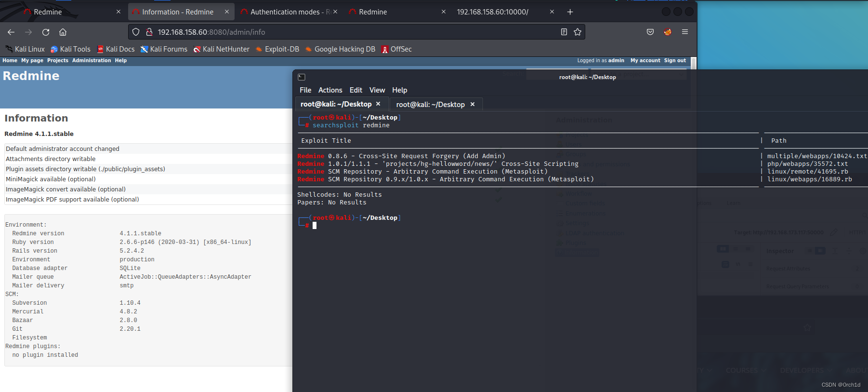Open terminal Edit menu
868x392 pixels.
(356, 90)
